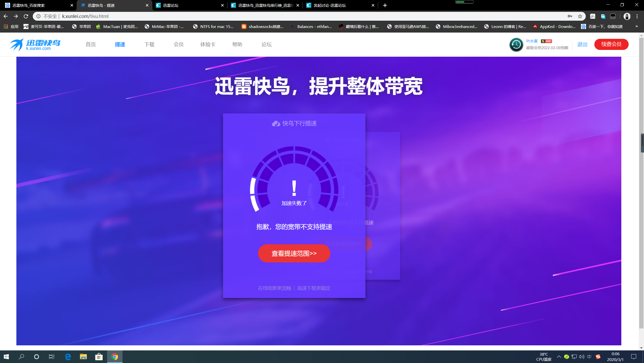Open the AppKed - Downlo bookmark
The height and width of the screenshot is (363, 644).
(x=554, y=26)
